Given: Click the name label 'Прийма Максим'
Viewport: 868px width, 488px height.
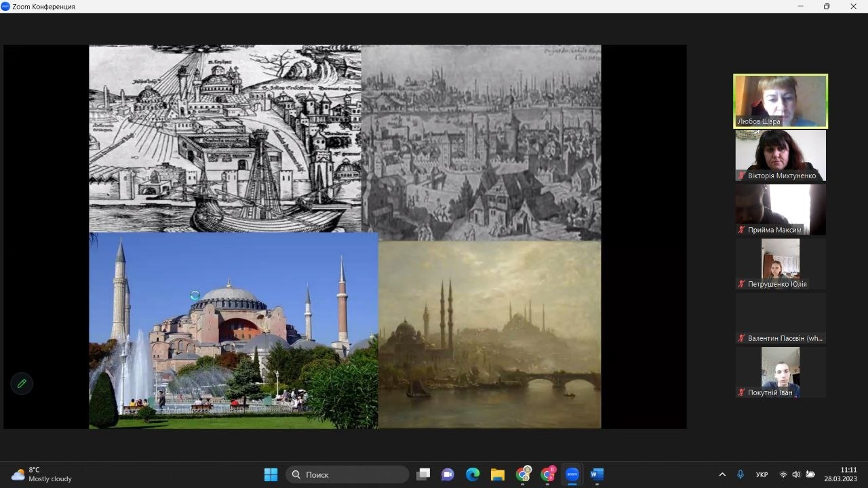Looking at the screenshot, I should 774,230.
